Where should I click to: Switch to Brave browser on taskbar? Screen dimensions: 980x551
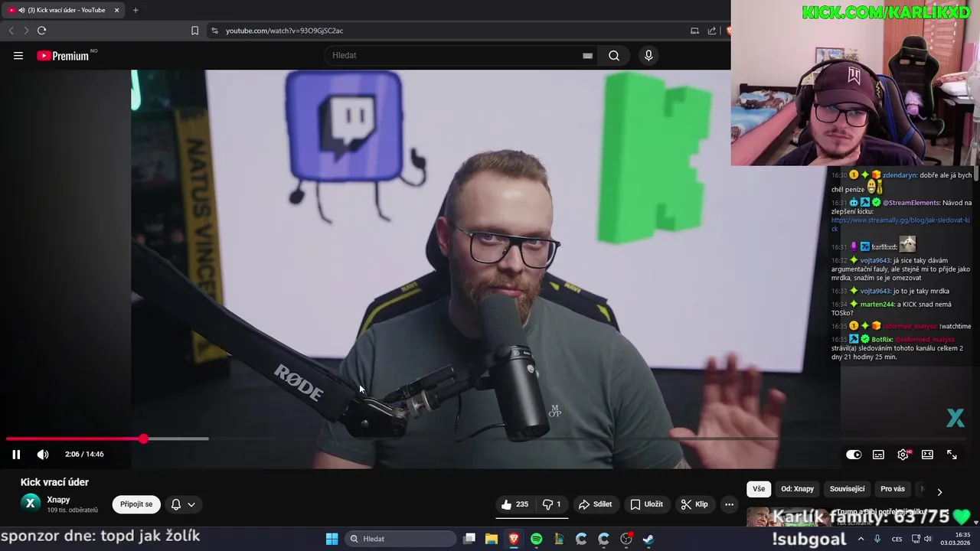coord(514,539)
